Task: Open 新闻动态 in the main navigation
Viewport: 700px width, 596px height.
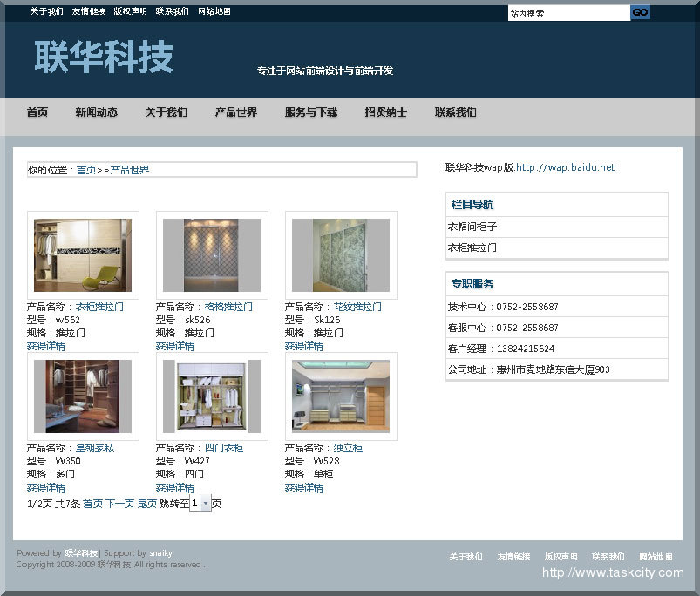Action: [x=96, y=112]
